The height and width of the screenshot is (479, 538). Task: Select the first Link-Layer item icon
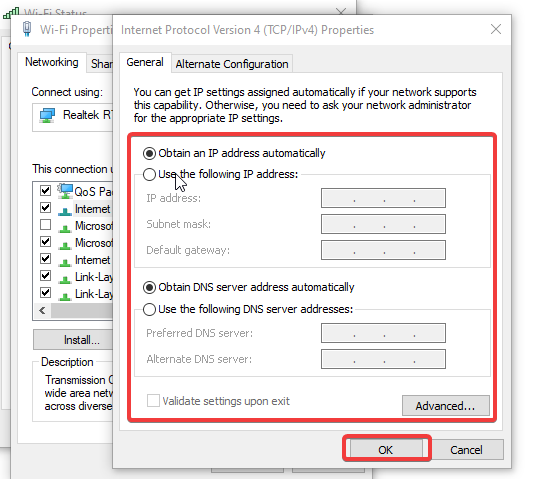(65, 278)
